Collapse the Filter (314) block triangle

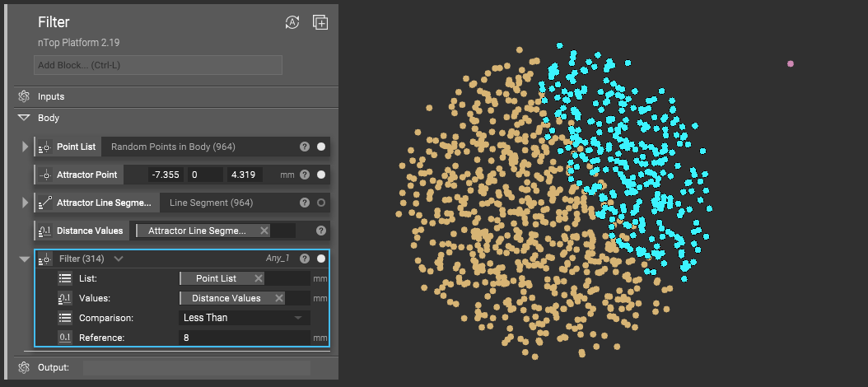[25, 259]
